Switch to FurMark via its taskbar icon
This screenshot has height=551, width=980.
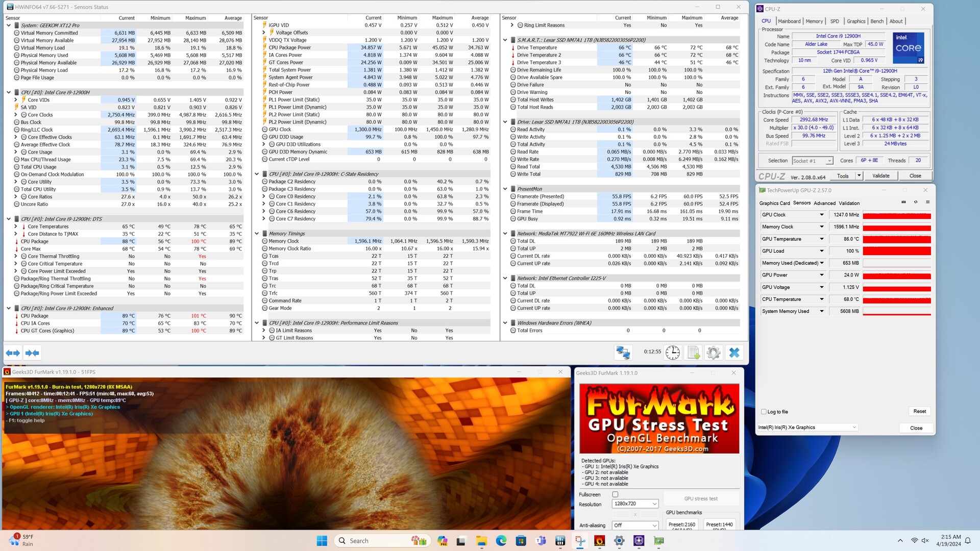(599, 541)
